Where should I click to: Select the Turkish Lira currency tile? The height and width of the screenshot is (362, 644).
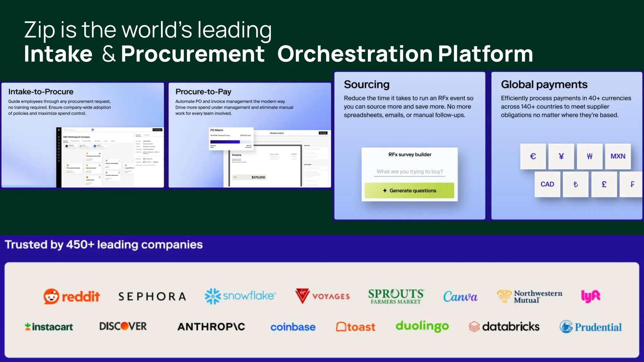[576, 184]
